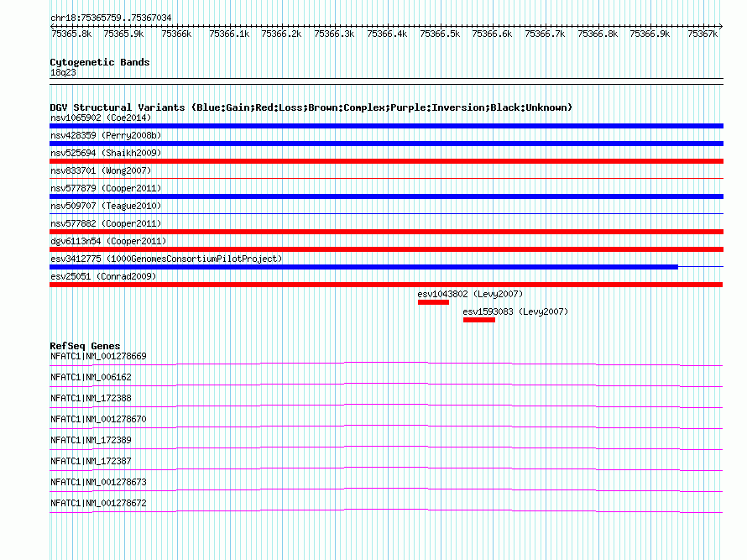
Task: Open the esv25051 (Conrad2009) variant label
Action: [x=103, y=276]
